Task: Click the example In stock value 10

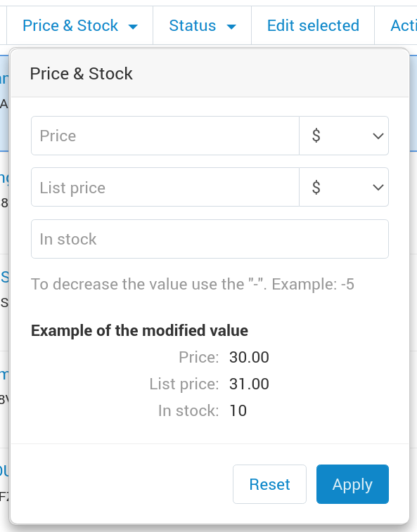Action: pos(238,410)
